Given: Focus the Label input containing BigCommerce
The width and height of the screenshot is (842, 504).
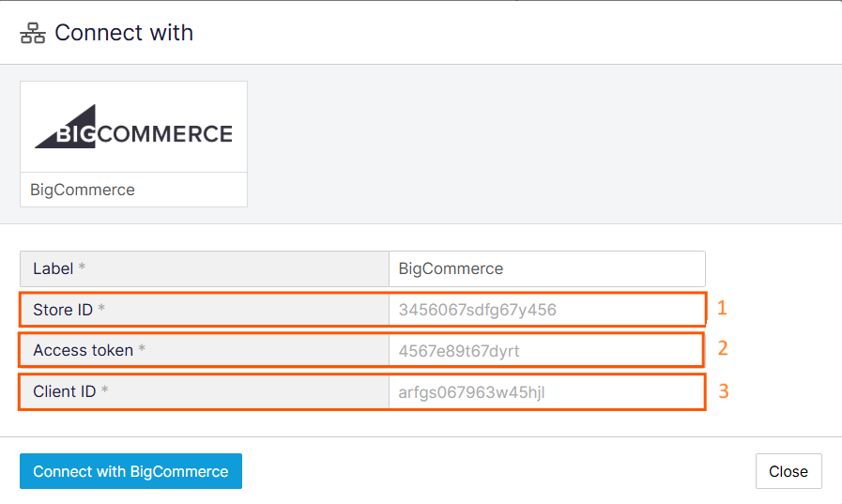Looking at the screenshot, I should pyautogui.click(x=546, y=269).
